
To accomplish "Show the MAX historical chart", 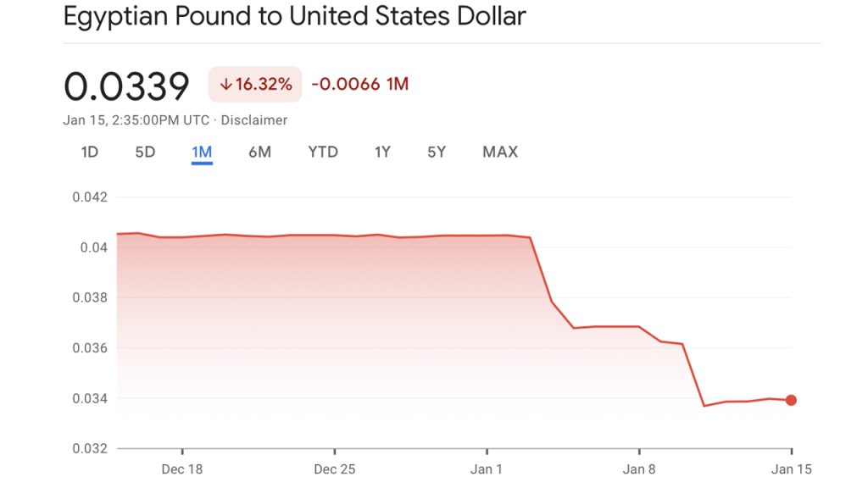I will [x=499, y=152].
